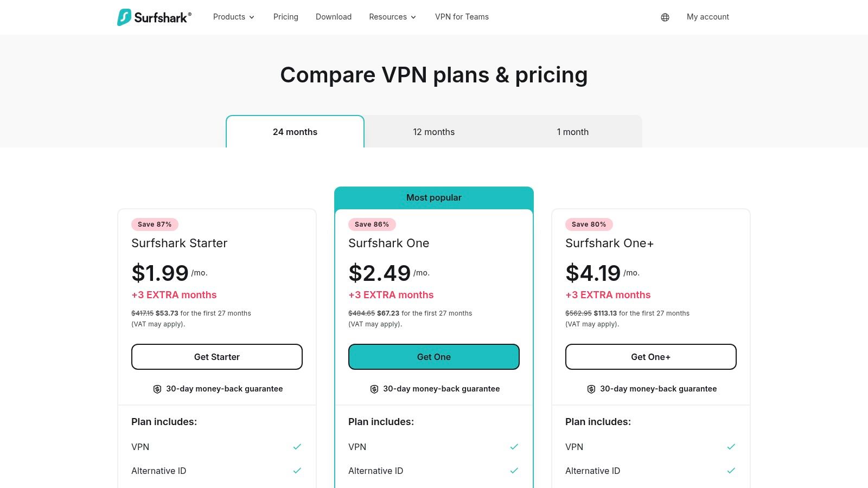The height and width of the screenshot is (488, 868).
Task: Click the Alternative ID checkmark in Surfshark One plan
Action: tap(514, 471)
